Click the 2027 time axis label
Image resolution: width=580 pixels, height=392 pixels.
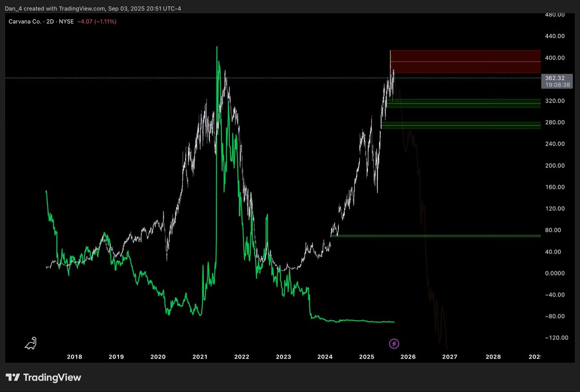(450, 357)
